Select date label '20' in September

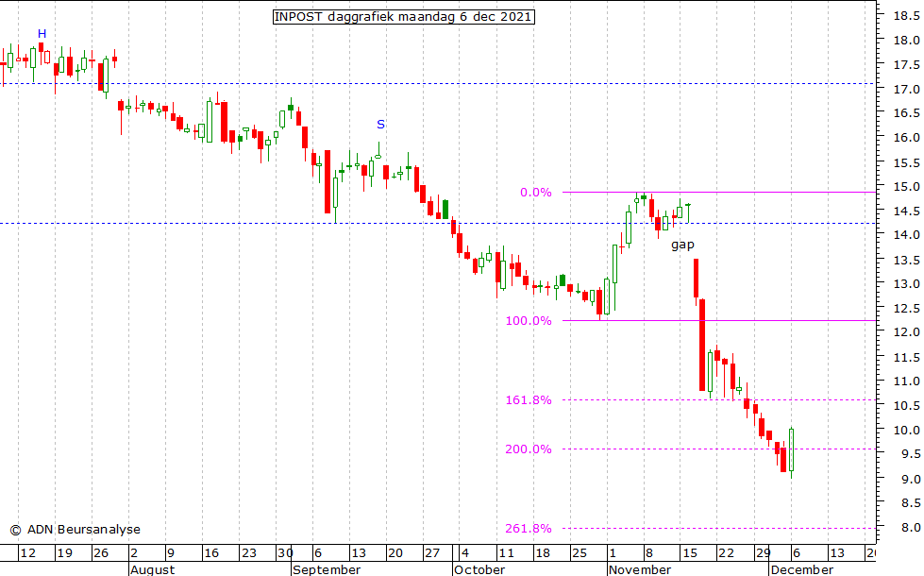395,553
